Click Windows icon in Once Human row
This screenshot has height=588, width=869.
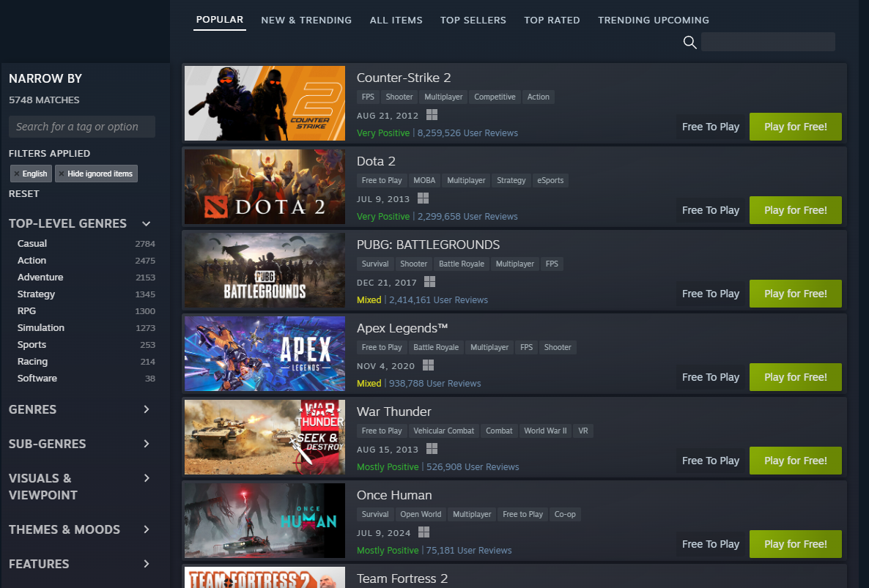[x=424, y=532]
